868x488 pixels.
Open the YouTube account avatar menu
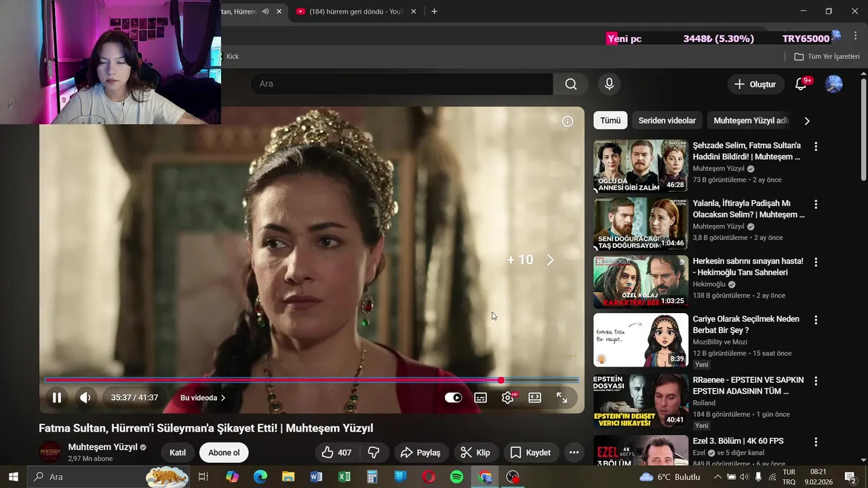(x=833, y=84)
